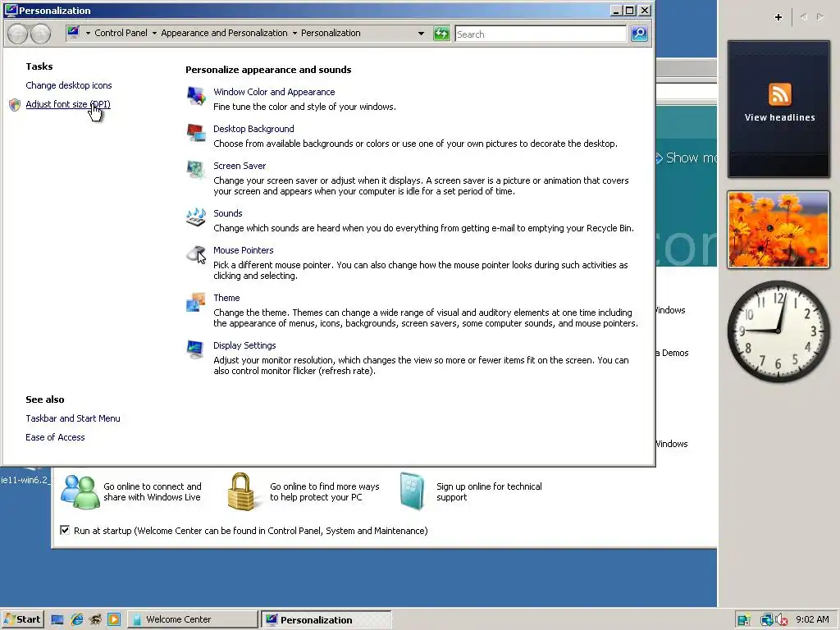Click Personalization breadcrumb segment

pos(331,33)
